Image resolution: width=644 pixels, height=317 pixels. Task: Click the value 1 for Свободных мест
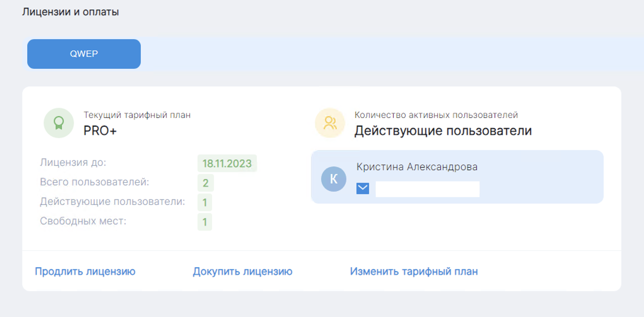click(x=205, y=222)
